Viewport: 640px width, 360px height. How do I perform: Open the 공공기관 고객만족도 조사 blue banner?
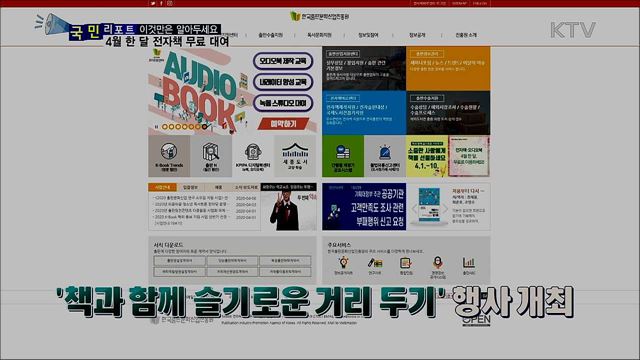point(364,207)
